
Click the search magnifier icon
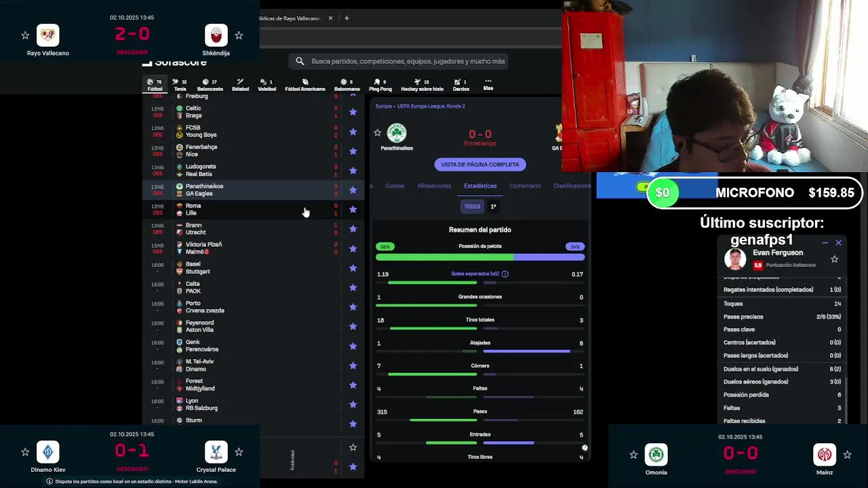(300, 61)
